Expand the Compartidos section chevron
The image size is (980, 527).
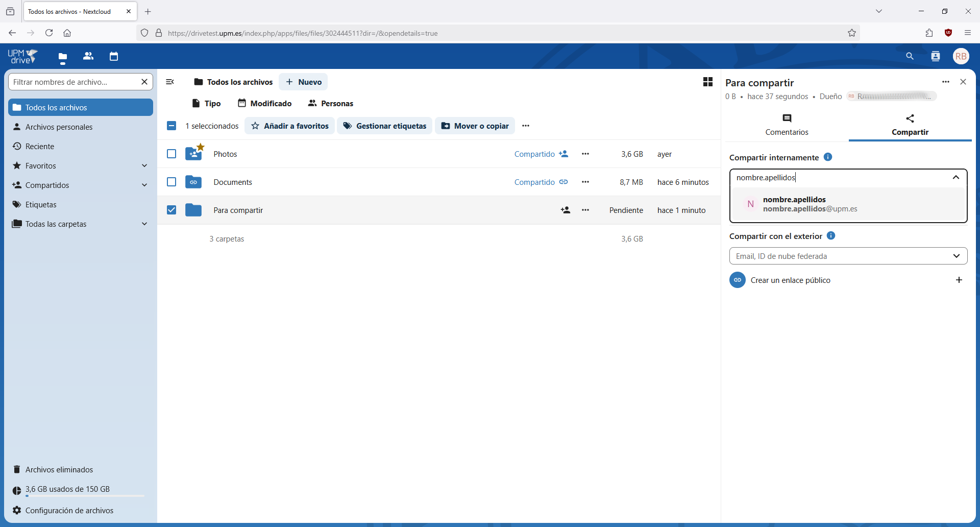(x=144, y=185)
